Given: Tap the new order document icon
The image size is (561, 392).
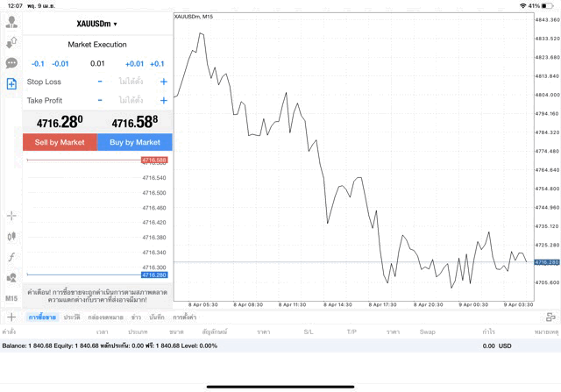Looking at the screenshot, I should (11, 83).
